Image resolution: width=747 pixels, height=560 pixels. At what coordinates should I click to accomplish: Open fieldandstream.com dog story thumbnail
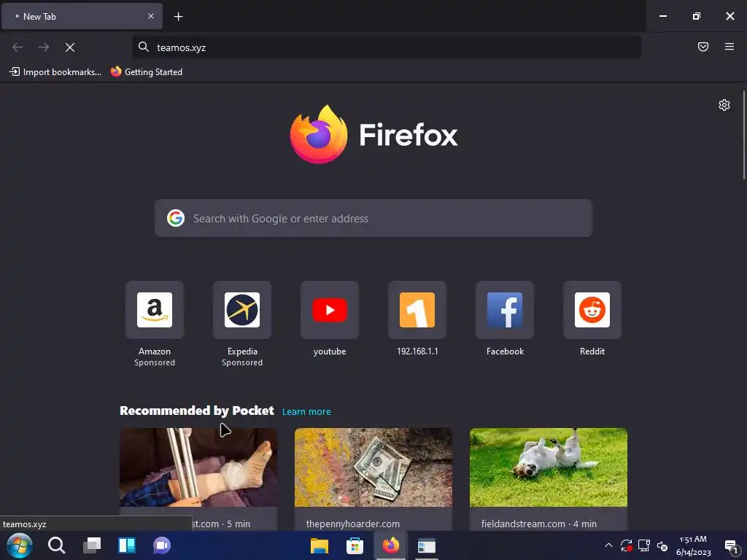pos(549,467)
